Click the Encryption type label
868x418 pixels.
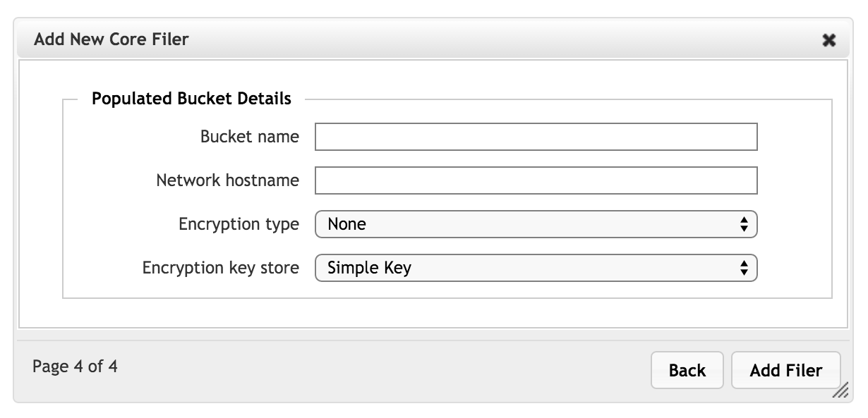tap(239, 225)
